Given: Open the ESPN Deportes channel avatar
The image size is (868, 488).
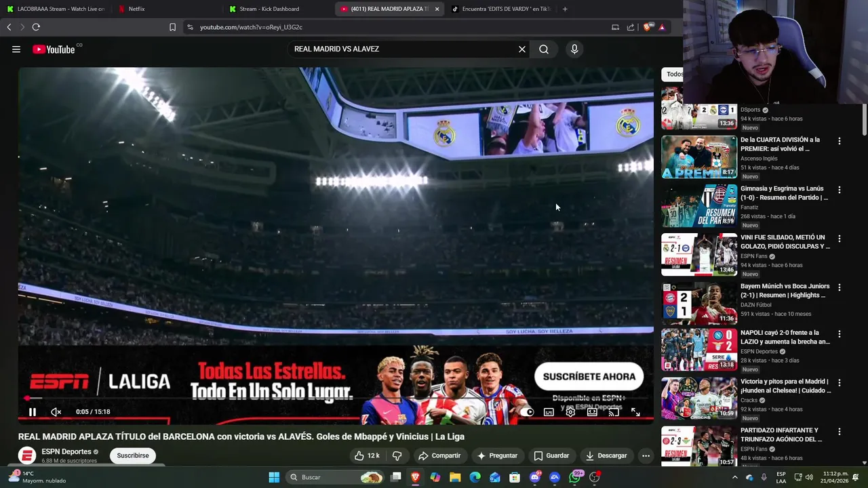Looking at the screenshot, I should tap(27, 455).
